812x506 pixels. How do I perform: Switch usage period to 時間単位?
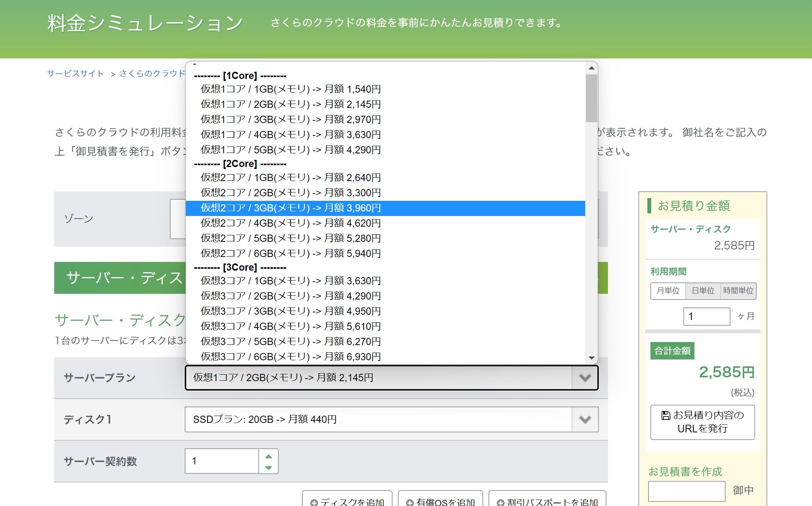[x=738, y=291]
